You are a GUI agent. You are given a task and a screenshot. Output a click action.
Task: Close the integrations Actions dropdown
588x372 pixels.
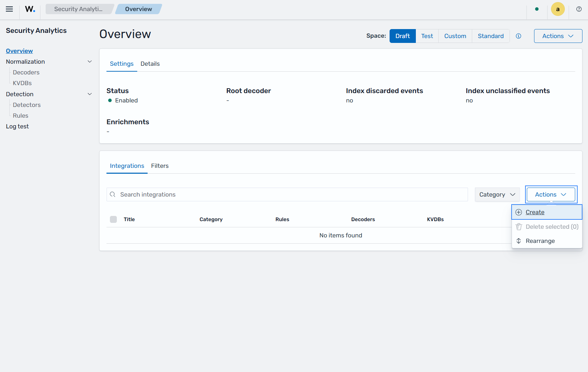[551, 194]
